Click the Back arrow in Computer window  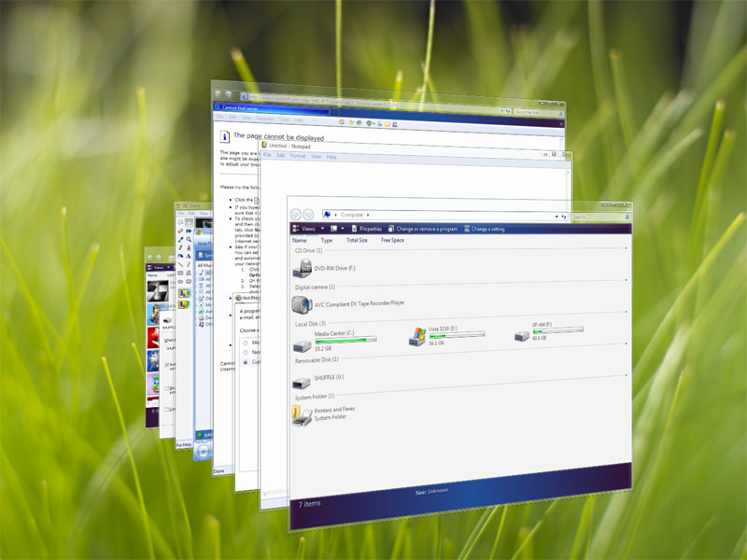[x=295, y=215]
